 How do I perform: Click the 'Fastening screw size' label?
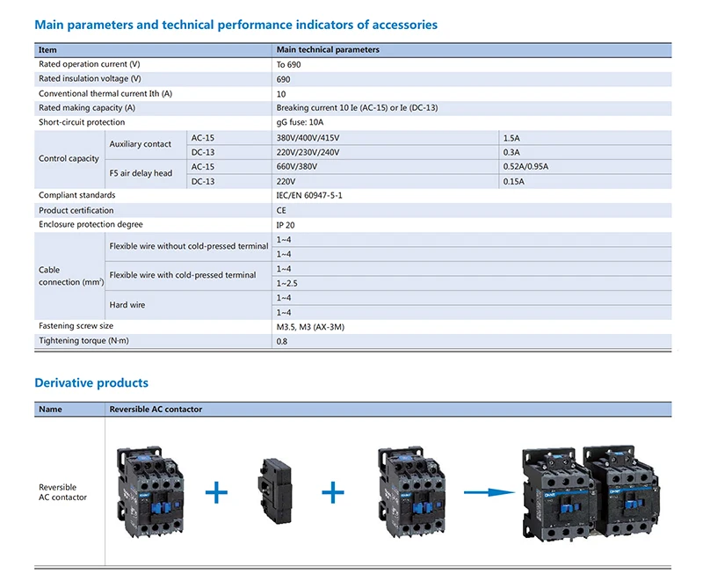(76, 326)
